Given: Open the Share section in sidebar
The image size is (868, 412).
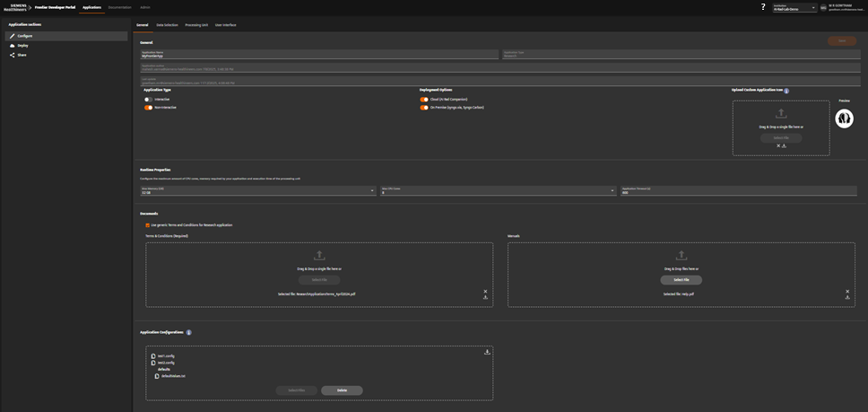Looking at the screenshot, I should click(22, 55).
